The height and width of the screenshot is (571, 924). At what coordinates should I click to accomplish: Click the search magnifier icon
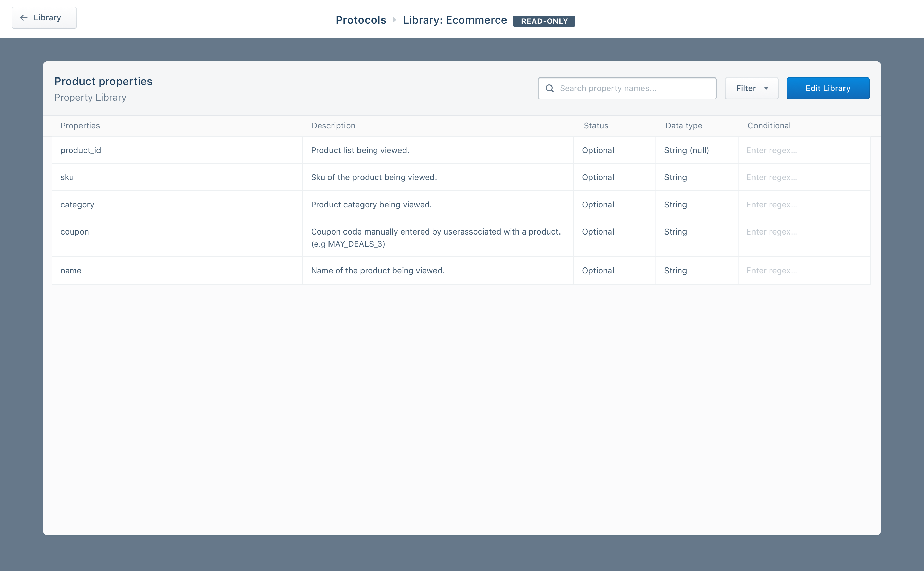click(550, 88)
